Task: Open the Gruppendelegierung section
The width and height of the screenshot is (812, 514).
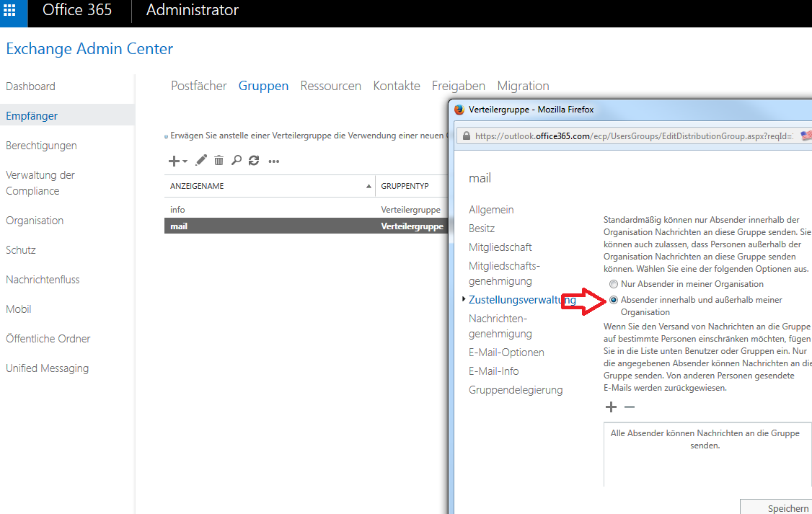Action: coord(516,390)
